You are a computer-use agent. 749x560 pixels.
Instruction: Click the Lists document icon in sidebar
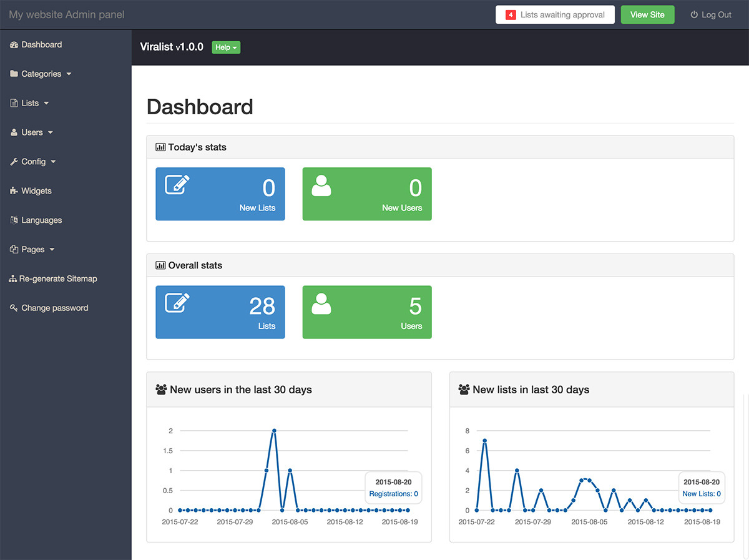(14, 103)
